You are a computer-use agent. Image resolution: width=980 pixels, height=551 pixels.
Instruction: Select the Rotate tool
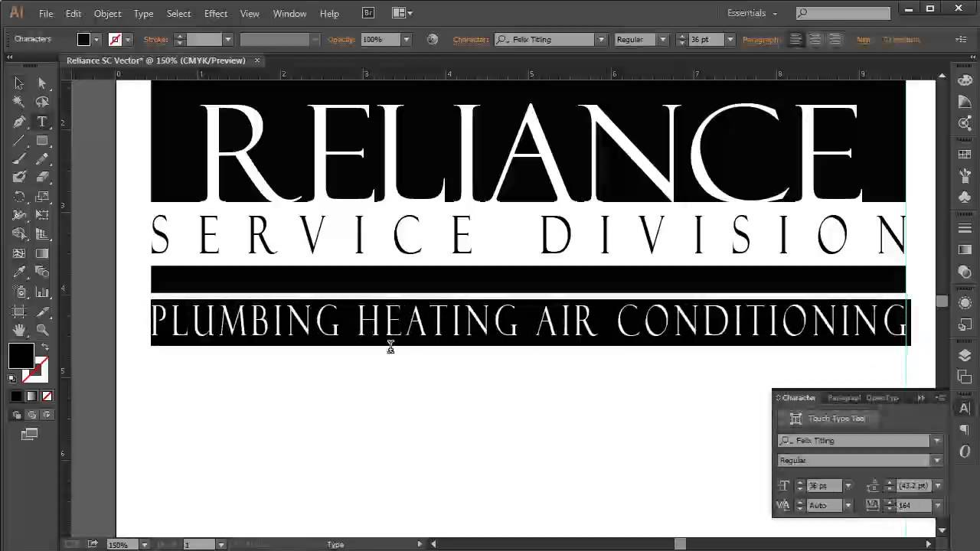click(x=19, y=197)
